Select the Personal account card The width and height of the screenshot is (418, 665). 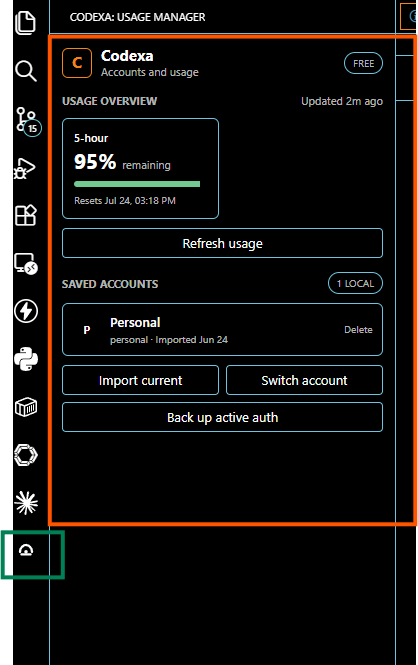(x=223, y=330)
